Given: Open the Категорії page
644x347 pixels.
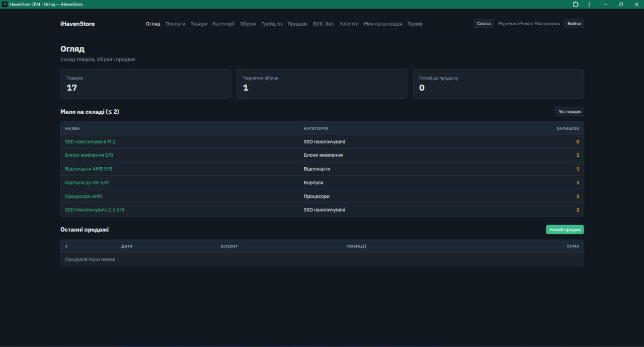Looking at the screenshot, I should pos(224,24).
